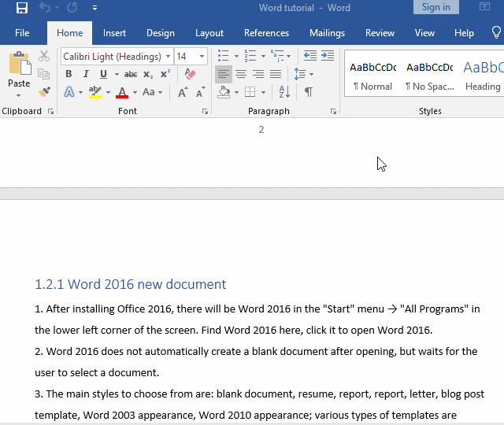The image size is (504, 425).
Task: Apply red font color
Action: [122, 93]
